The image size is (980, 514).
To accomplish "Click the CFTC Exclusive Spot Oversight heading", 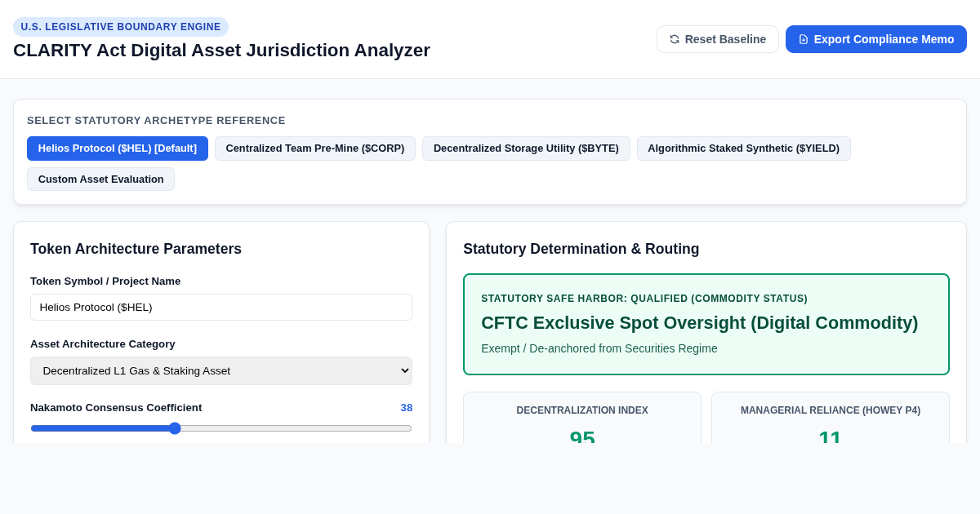I will pos(700,323).
